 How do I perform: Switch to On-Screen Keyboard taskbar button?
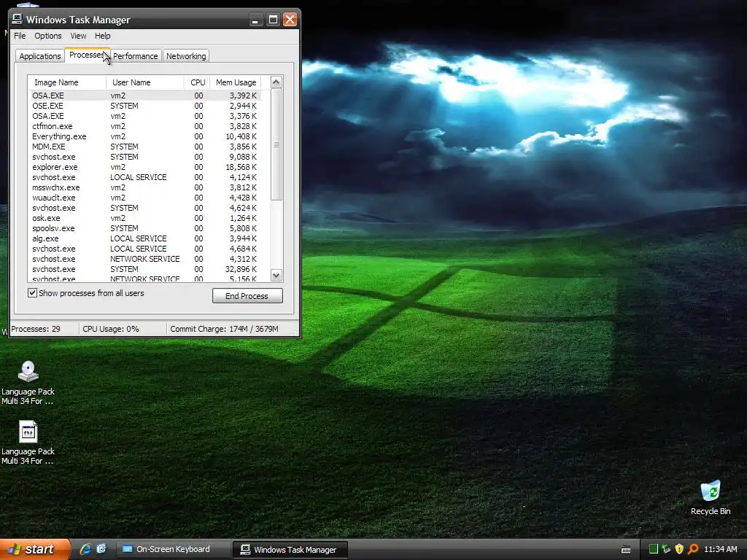coord(173,549)
